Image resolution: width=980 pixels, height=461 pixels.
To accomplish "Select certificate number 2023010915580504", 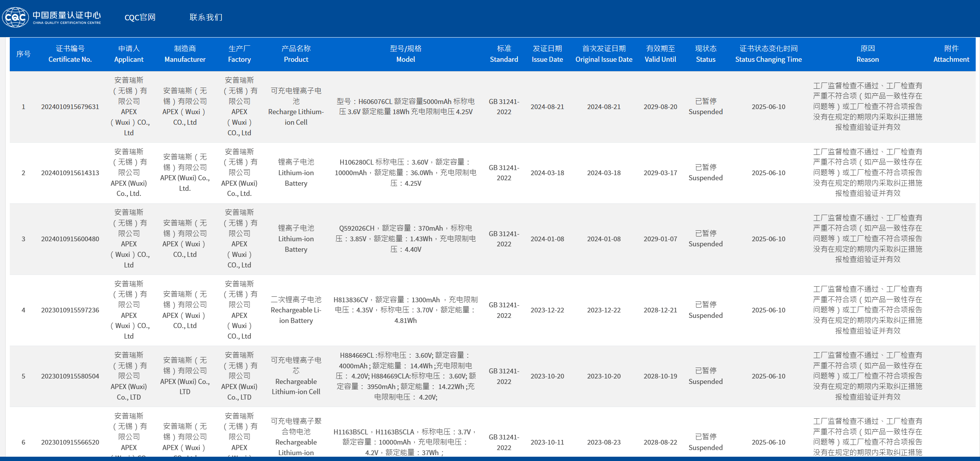I will point(70,376).
